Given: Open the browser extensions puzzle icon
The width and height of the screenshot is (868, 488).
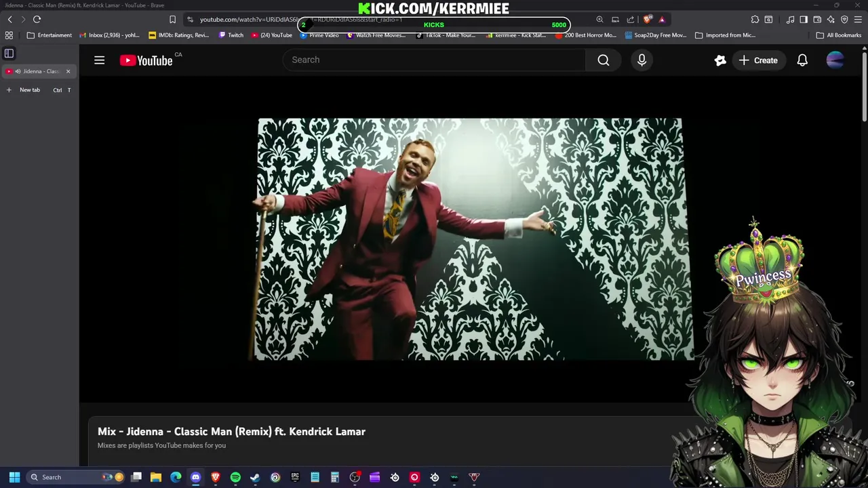Looking at the screenshot, I should click(x=755, y=20).
